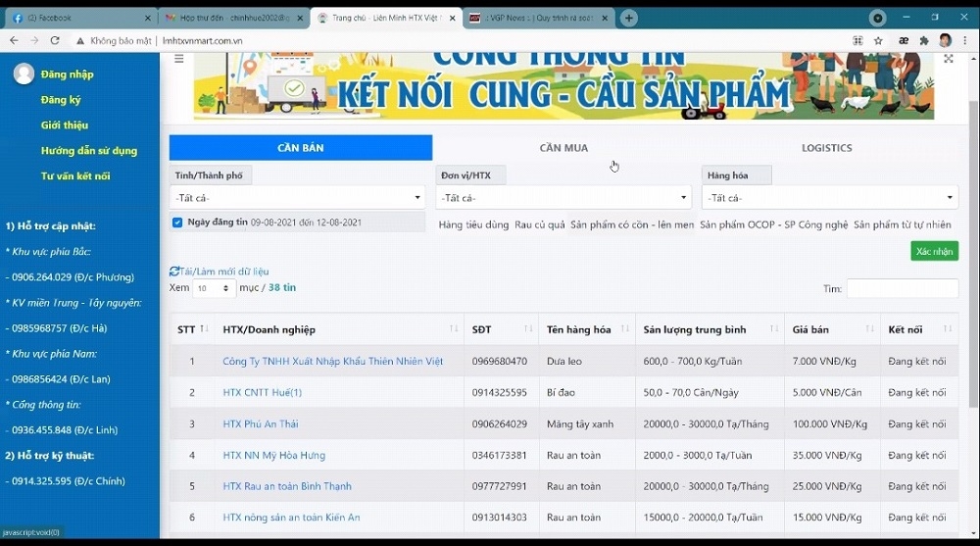Click the 'æ' extension icon

[x=904, y=40]
